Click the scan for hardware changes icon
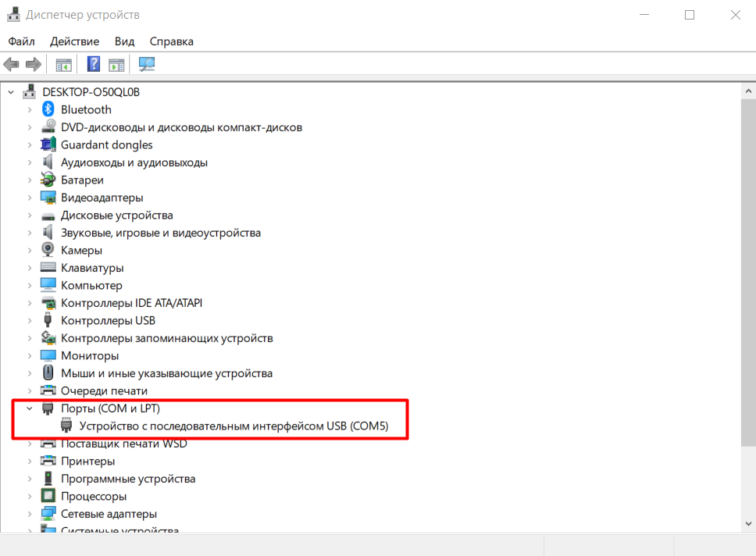The height and width of the screenshot is (556, 756). click(146, 64)
